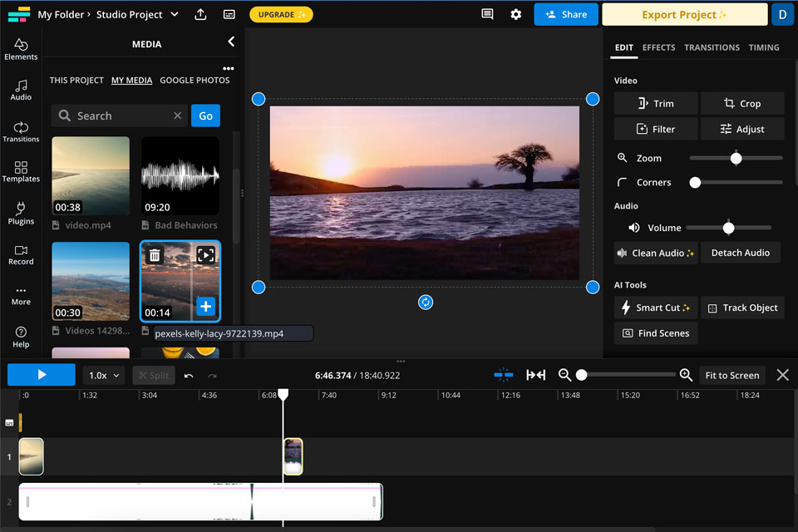
Task: Switch to the EFFECTS tab
Action: (658, 47)
